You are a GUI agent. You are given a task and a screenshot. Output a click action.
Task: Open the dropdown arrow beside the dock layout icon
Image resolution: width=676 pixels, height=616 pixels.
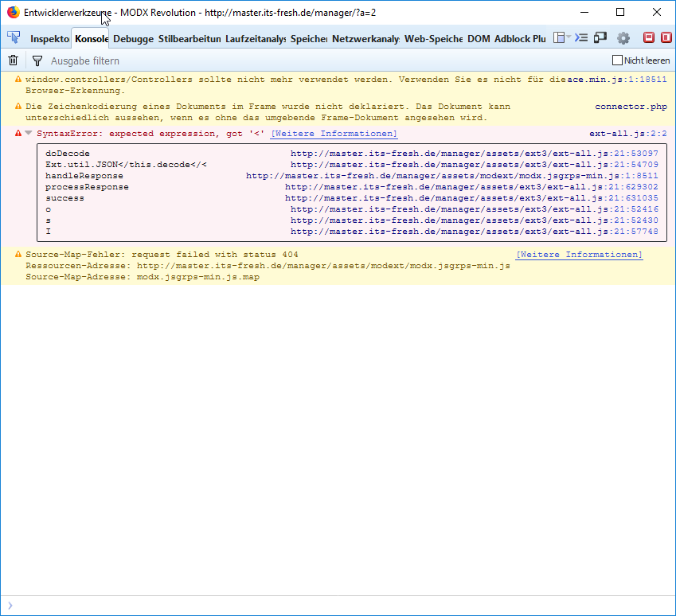568,37
